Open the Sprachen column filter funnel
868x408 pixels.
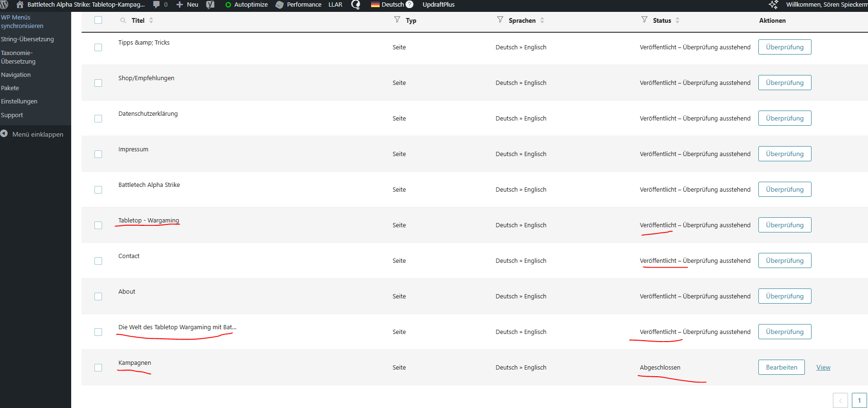point(500,19)
